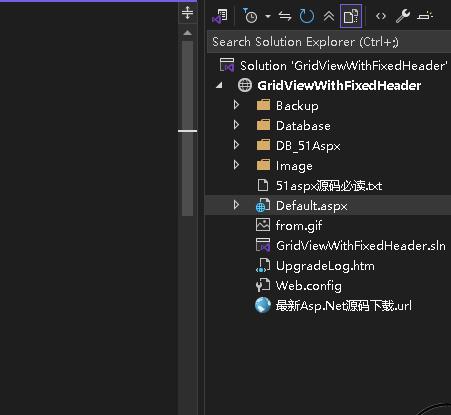
Task: Click the editor scrollbar up arrow
Action: click(188, 33)
